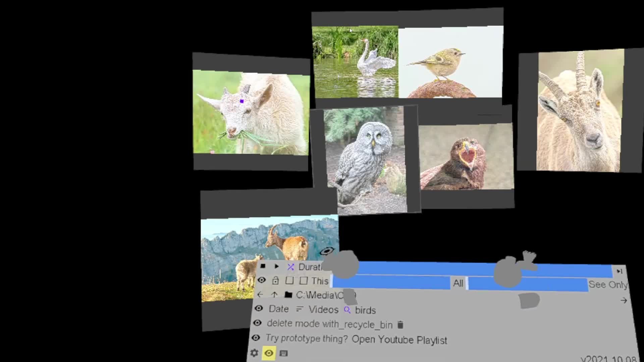Skip to next with end-arrow icon

coord(619,271)
